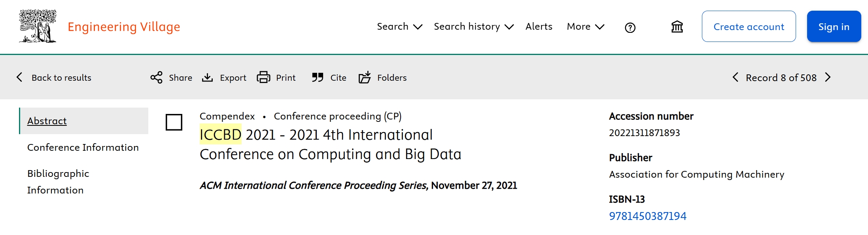Open the Folders icon
The width and height of the screenshot is (868, 235).
(x=365, y=78)
